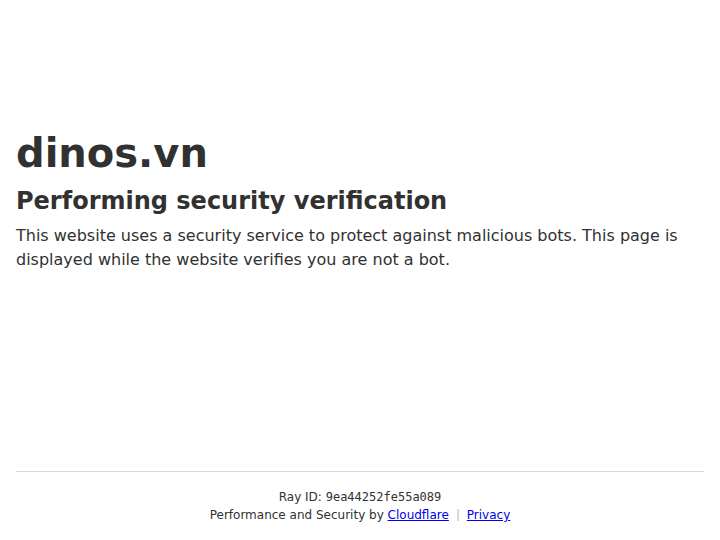Click the word Performing in the subheading
This screenshot has height=540, width=720.
coord(92,201)
